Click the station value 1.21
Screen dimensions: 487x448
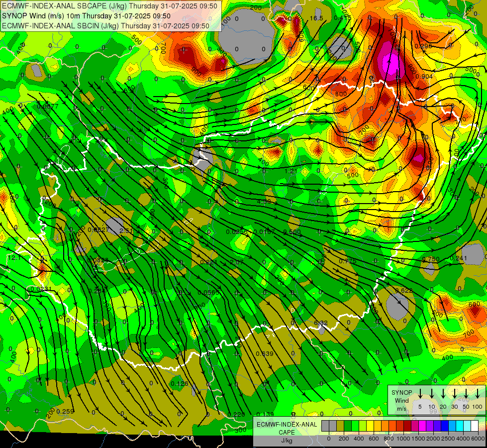(x=291, y=171)
